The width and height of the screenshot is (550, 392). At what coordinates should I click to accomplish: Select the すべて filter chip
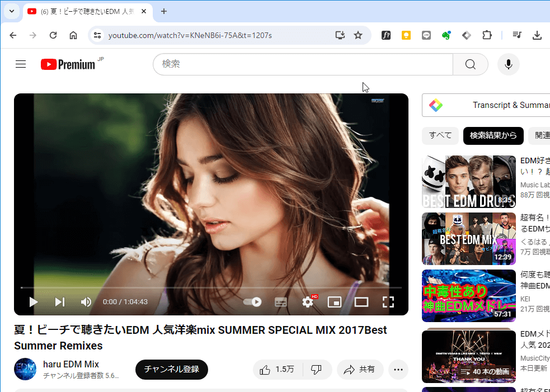click(x=440, y=136)
